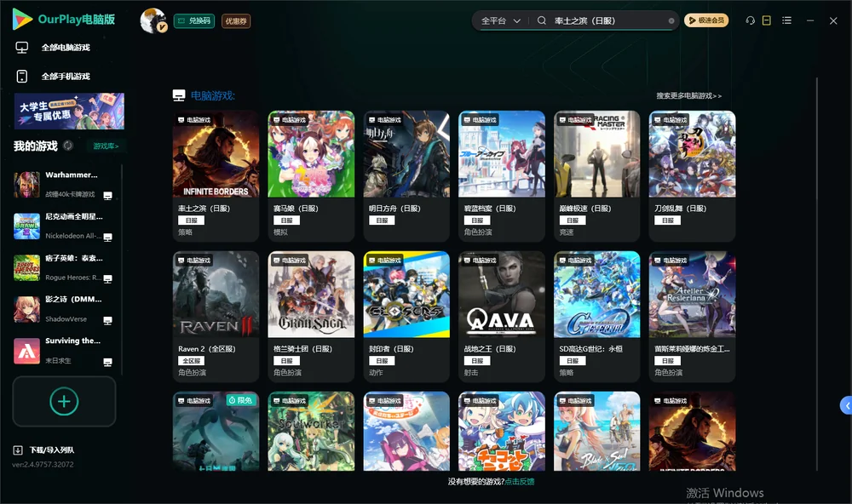This screenshot has width=852, height=504.
Task: Open the 限免 tagged game cover
Action: click(x=216, y=432)
